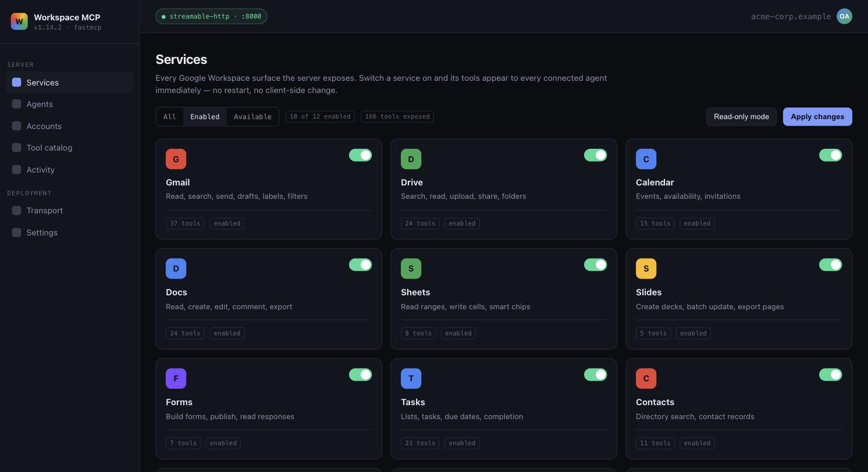Click the Forms F service icon
Image resolution: width=868 pixels, height=472 pixels.
[176, 378]
